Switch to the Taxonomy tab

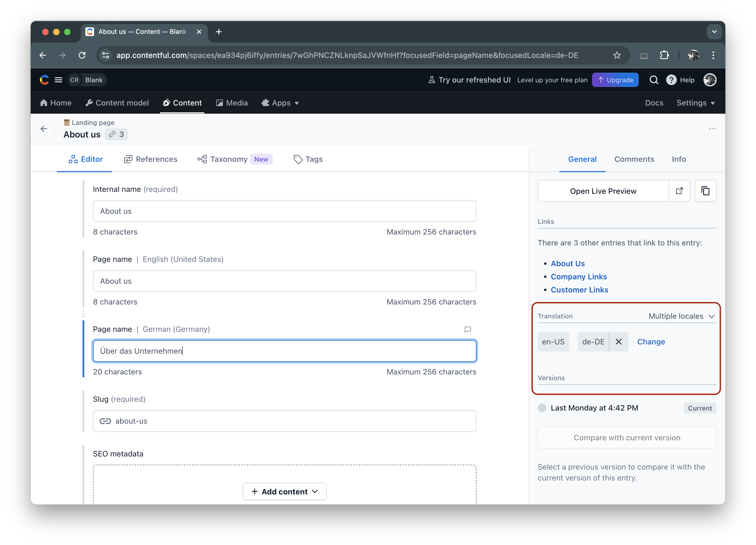pyautogui.click(x=235, y=159)
